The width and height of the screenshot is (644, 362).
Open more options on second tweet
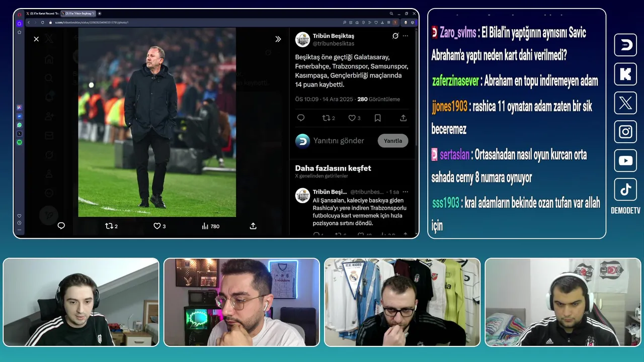coord(406,192)
